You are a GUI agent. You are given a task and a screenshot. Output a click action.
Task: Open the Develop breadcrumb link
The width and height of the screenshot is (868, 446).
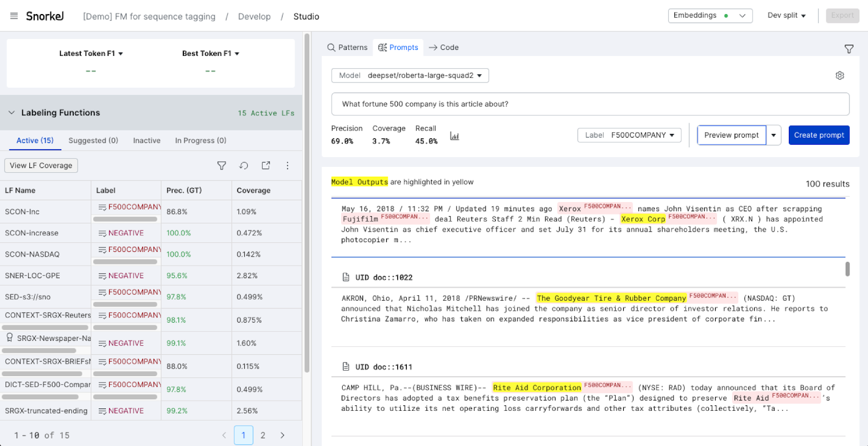tap(254, 16)
